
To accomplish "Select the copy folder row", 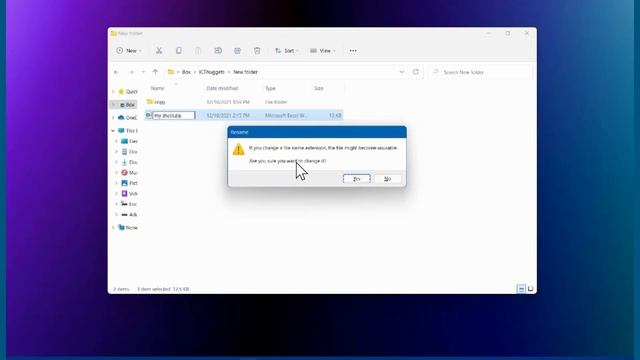I will pos(244,102).
